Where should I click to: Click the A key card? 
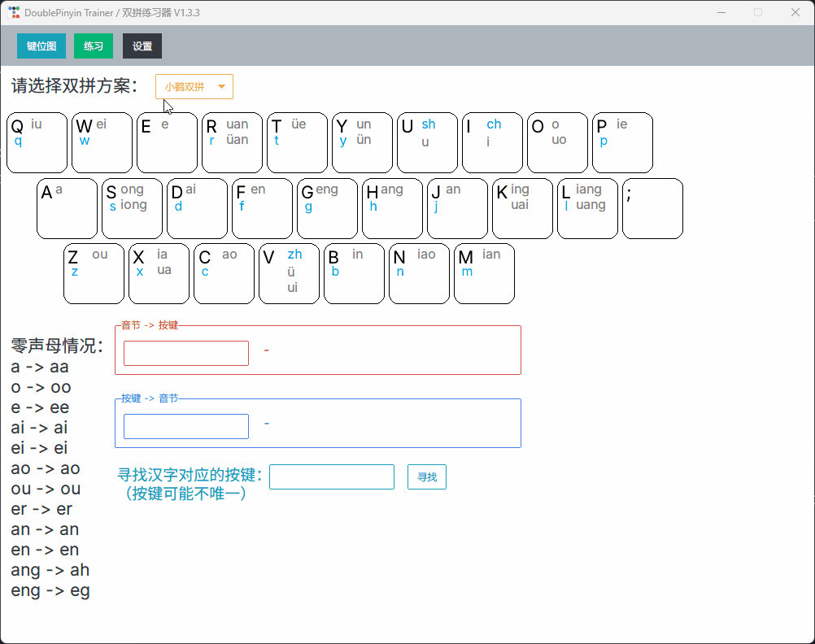click(x=67, y=209)
